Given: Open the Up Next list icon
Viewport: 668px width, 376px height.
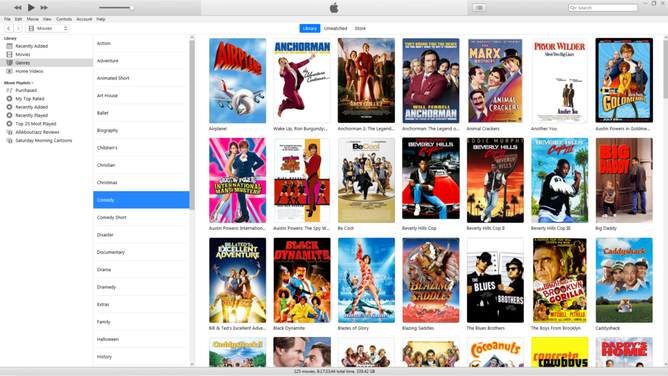Looking at the screenshot, I should (479, 7).
